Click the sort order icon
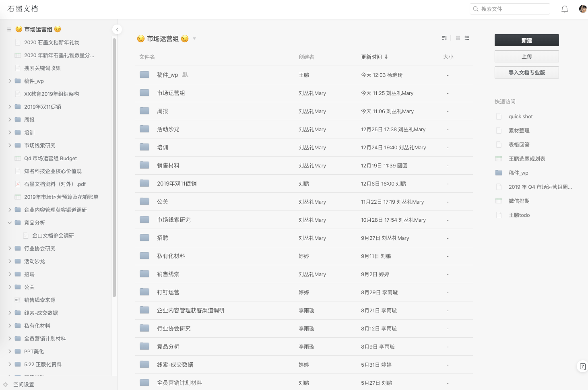Image resolution: width=588 pixels, height=390 pixels. [x=444, y=38]
